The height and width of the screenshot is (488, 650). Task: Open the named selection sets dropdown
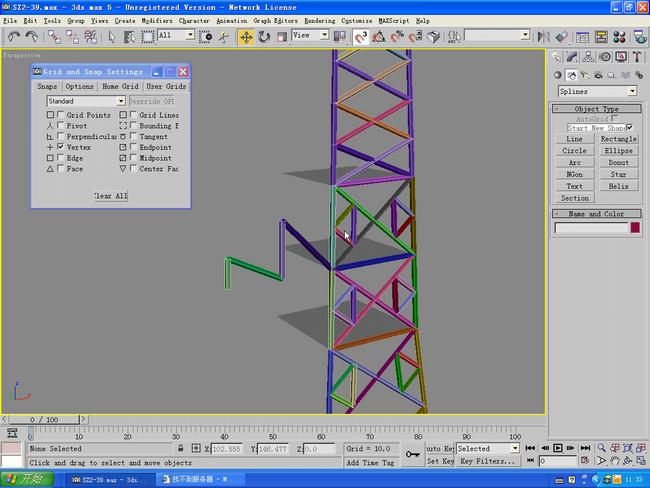497,35
